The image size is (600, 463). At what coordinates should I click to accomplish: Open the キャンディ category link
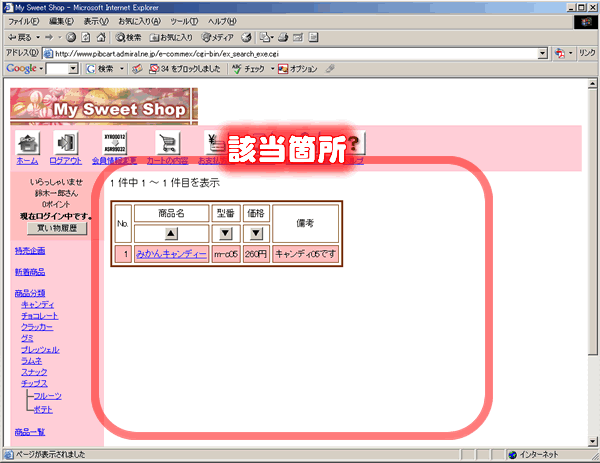coord(38,305)
